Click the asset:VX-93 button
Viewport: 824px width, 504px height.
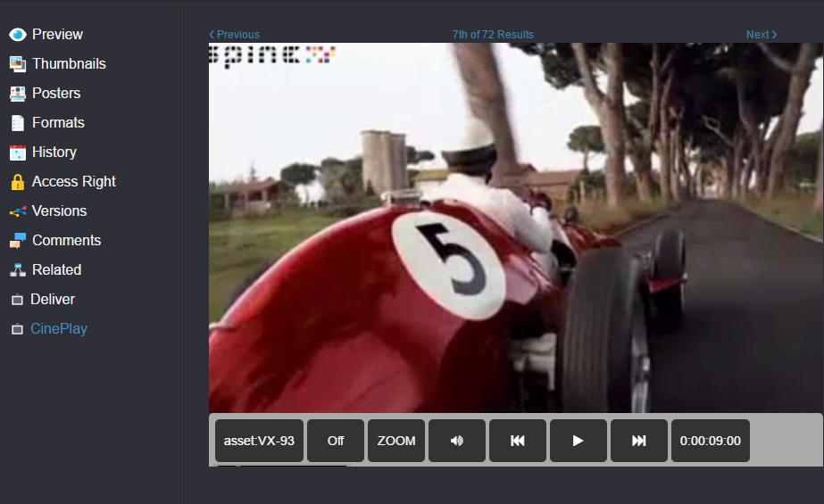259,441
